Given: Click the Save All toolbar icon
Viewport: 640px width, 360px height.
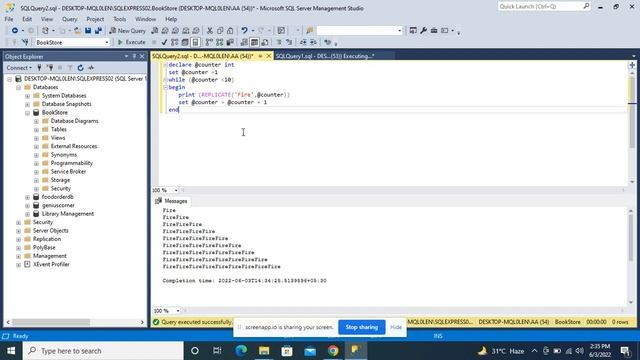Looking at the screenshot, I should coord(98,31).
